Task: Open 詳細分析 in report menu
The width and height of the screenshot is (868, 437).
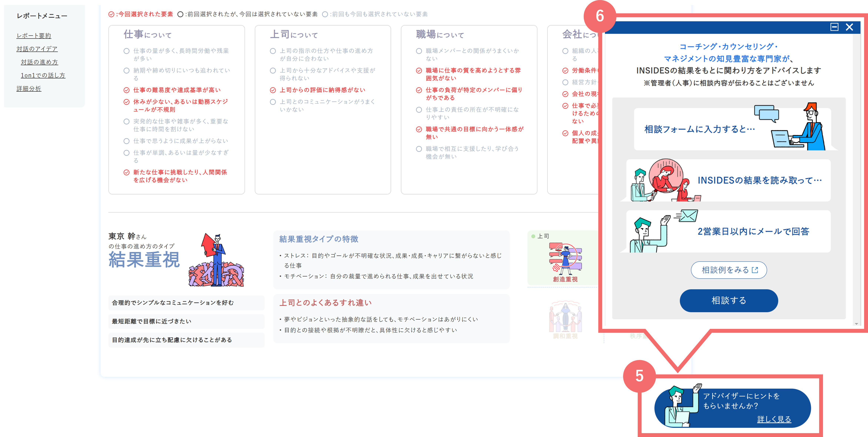Action: coord(29,88)
